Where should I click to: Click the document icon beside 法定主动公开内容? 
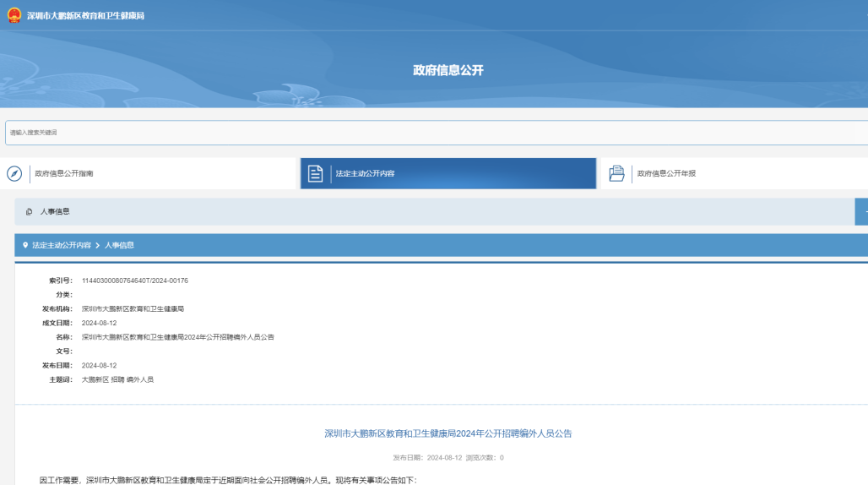pos(315,173)
